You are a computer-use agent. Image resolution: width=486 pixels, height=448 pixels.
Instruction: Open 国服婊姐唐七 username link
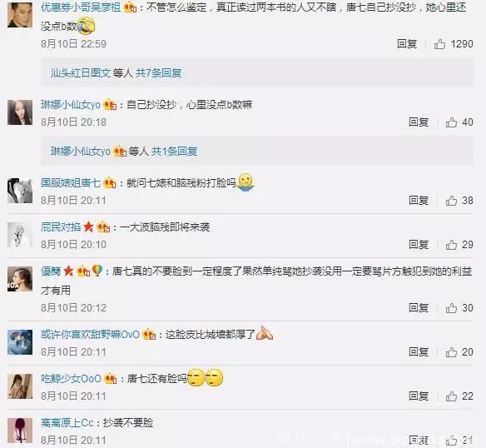pos(71,182)
